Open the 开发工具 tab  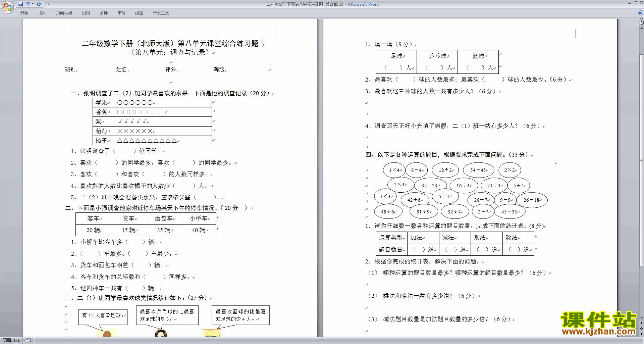tap(161, 13)
